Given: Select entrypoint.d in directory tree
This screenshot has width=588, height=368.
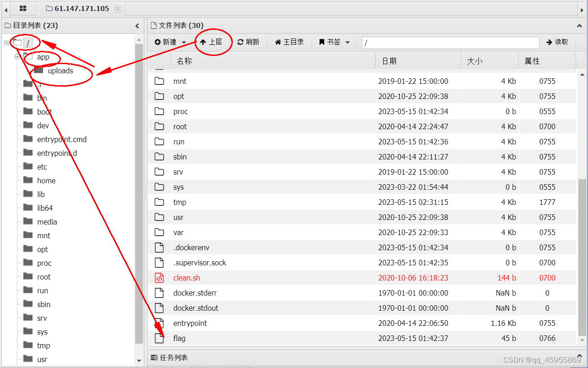Looking at the screenshot, I should click(57, 153).
